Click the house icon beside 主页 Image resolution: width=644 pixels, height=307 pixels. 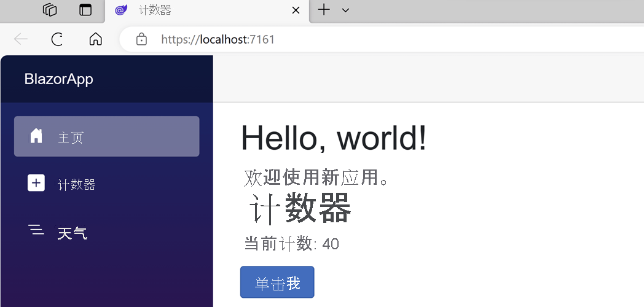[x=36, y=136]
